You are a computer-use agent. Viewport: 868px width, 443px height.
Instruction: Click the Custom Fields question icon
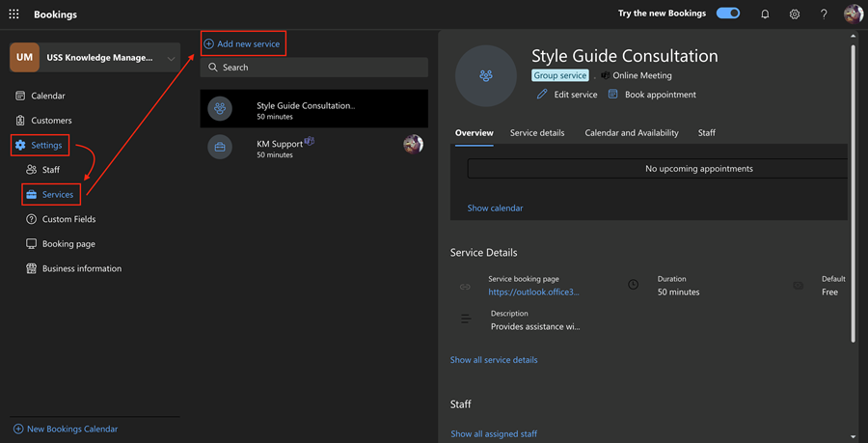coord(32,219)
